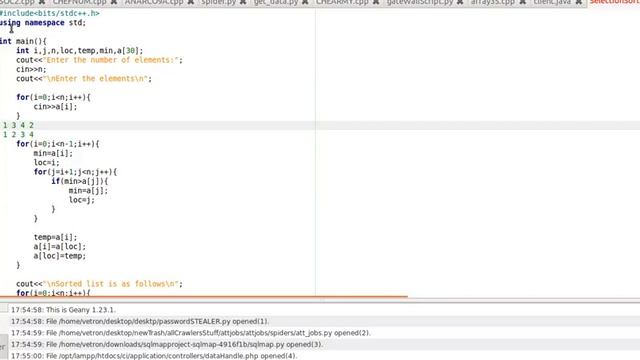Switch to the CHEFNUM.cpp tab

coord(79,2)
